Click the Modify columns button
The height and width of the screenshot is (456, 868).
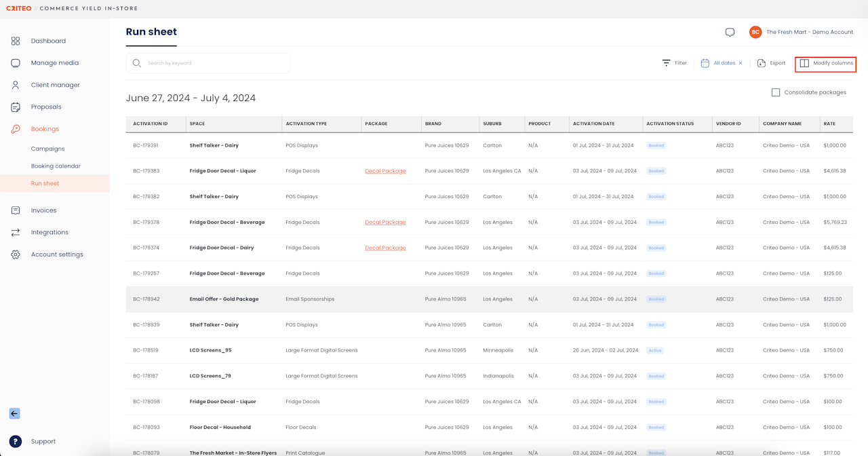tap(826, 63)
